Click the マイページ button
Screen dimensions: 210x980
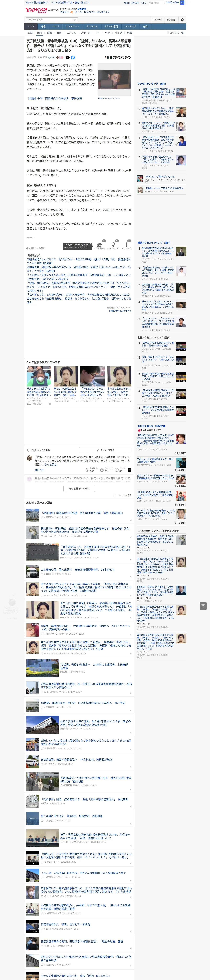click(157, 20)
